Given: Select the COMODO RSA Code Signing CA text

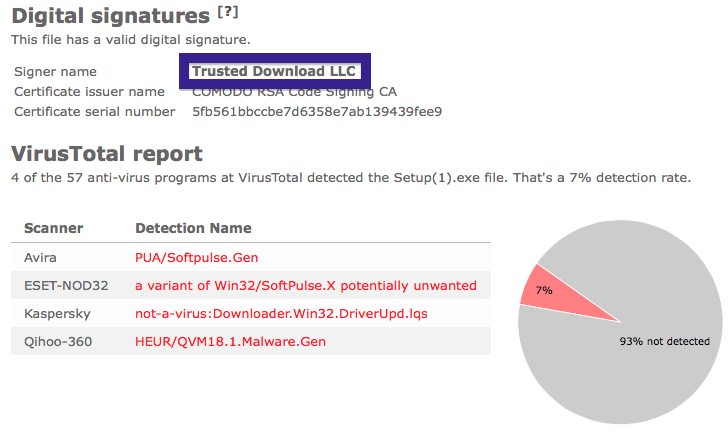Looking at the screenshot, I should pos(294,92).
